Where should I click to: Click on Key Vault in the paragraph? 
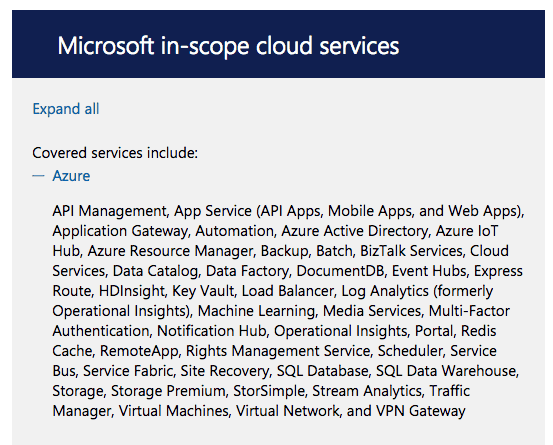[203, 291]
